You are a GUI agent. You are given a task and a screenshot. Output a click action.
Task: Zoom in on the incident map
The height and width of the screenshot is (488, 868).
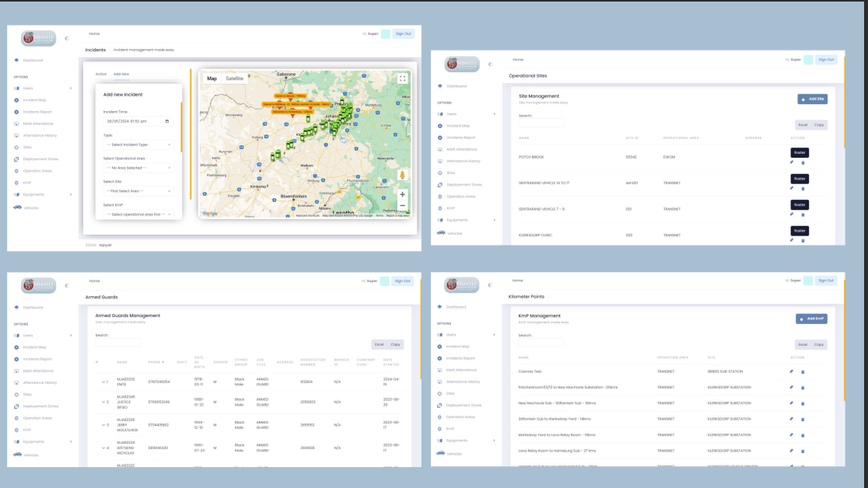click(402, 194)
